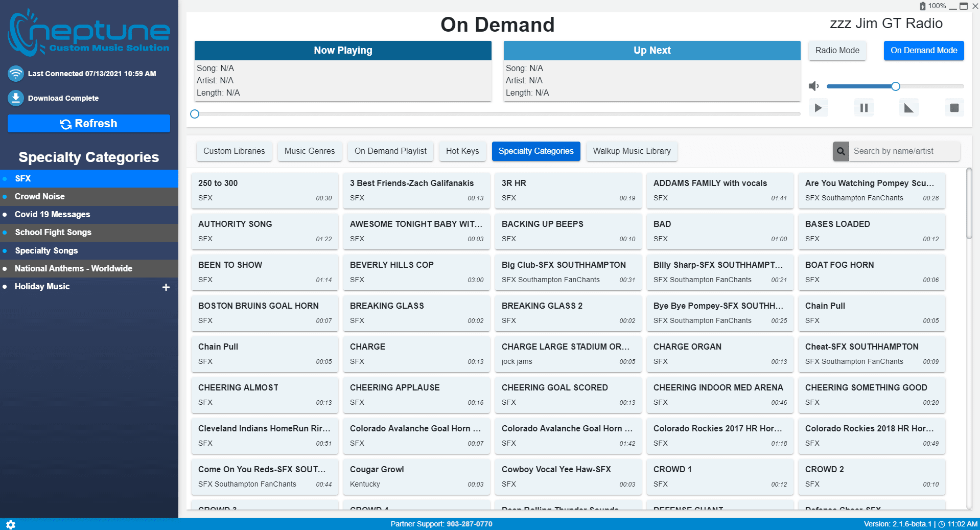Switch to the Music Genres tab

[309, 151]
